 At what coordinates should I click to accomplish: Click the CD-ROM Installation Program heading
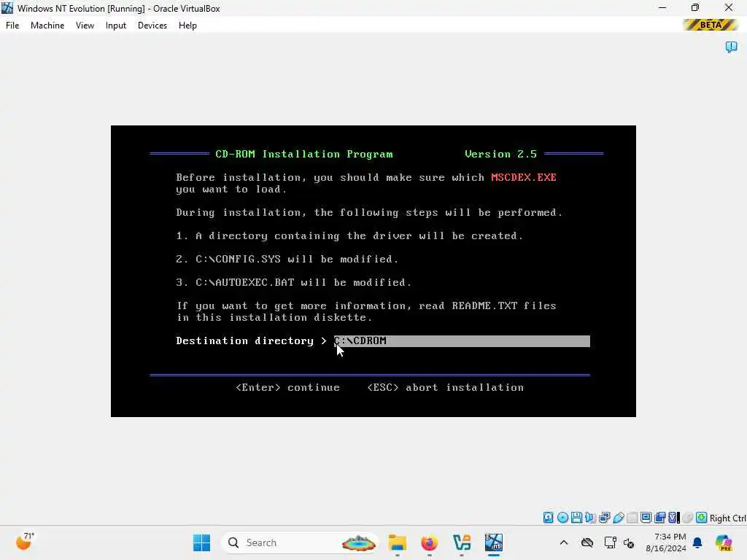(304, 155)
